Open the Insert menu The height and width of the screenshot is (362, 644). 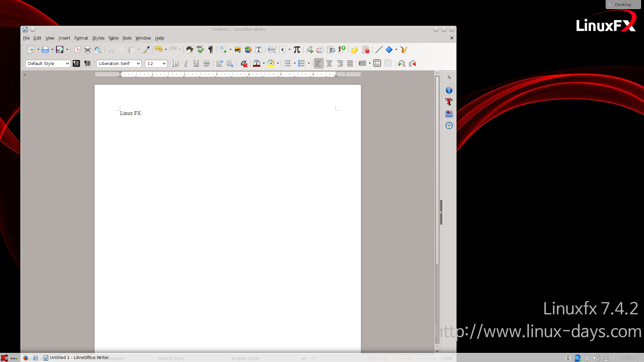(x=64, y=38)
